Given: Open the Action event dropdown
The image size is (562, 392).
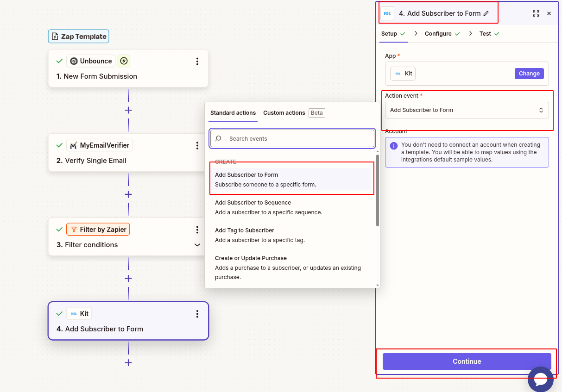Looking at the screenshot, I should tap(467, 110).
